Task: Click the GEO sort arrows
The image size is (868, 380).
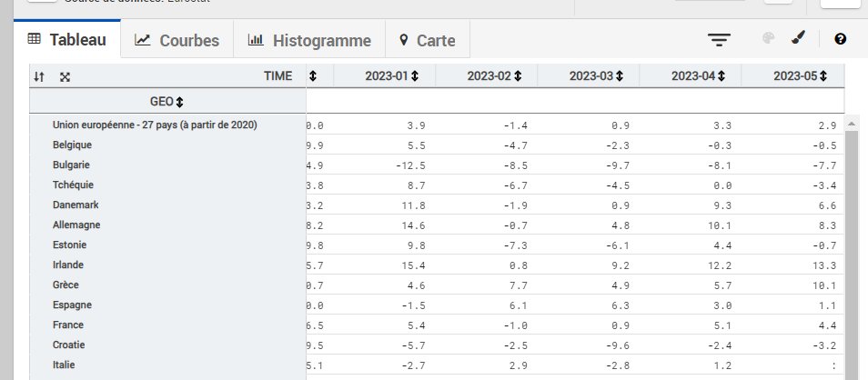Action: tap(179, 101)
